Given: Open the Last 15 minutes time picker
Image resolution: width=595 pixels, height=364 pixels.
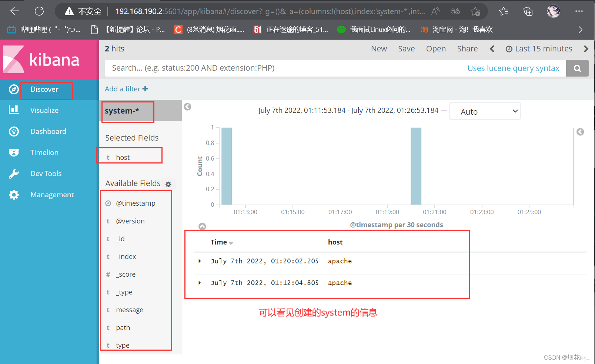Looking at the screenshot, I should [539, 49].
